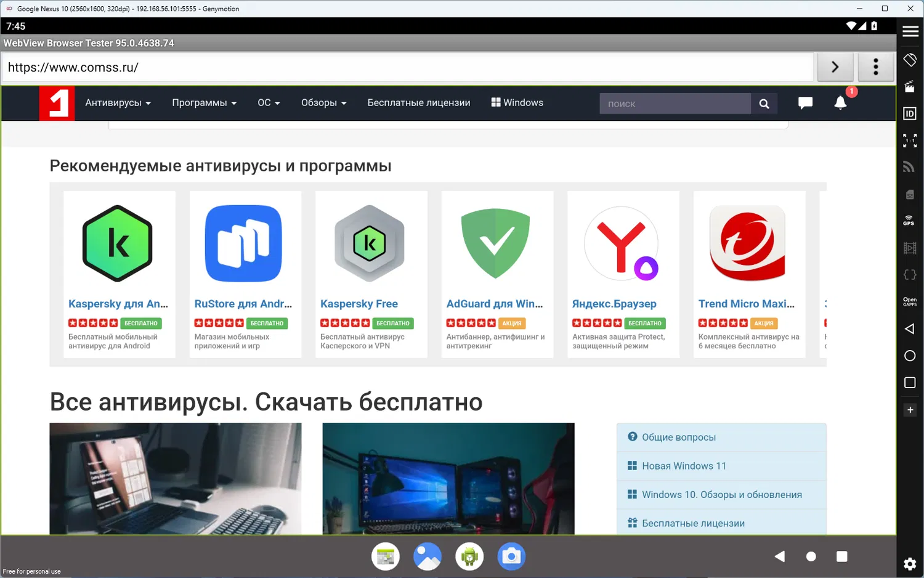
Task: Open the Genymotion GPS widget
Action: click(909, 220)
